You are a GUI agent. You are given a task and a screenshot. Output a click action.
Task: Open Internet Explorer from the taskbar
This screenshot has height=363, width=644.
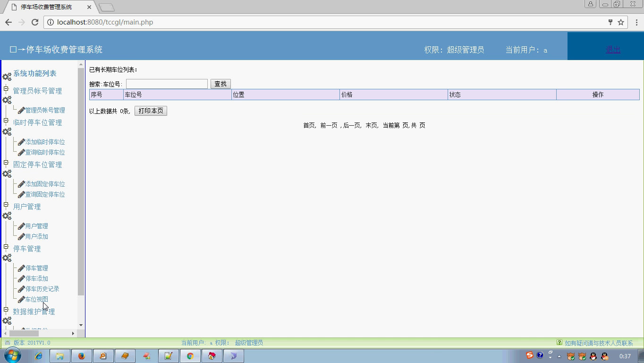(38, 356)
